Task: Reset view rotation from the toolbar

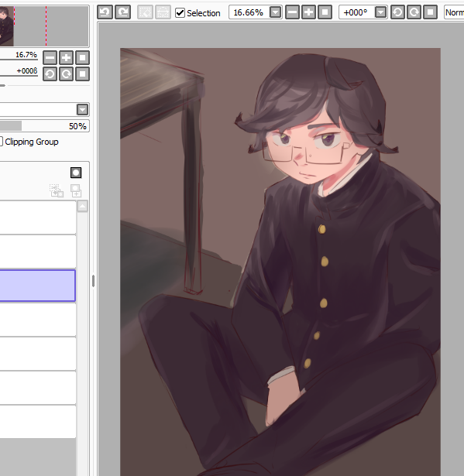Action: click(430, 12)
